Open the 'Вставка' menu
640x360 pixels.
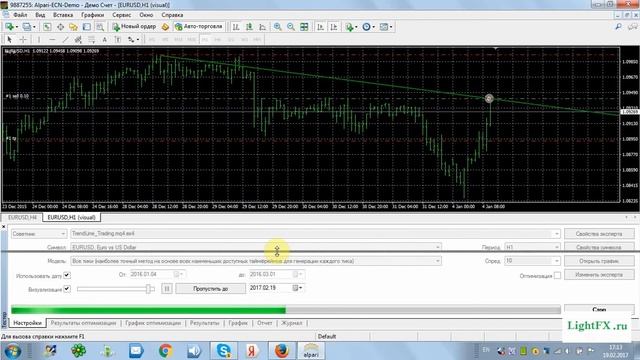tap(63, 15)
